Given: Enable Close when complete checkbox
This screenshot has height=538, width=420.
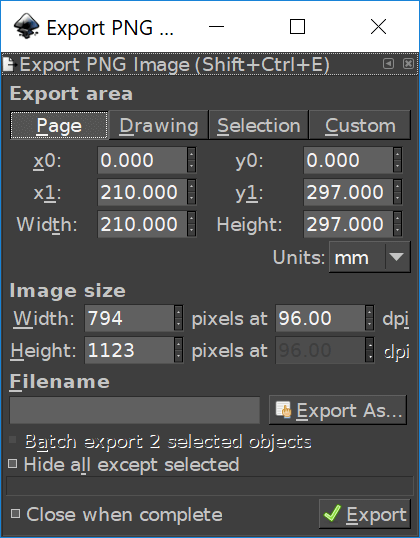Looking at the screenshot, I should tap(15, 514).
